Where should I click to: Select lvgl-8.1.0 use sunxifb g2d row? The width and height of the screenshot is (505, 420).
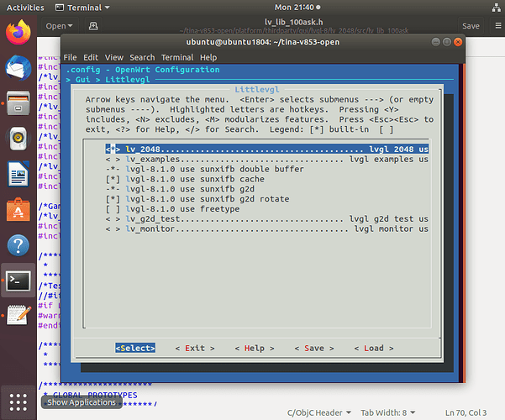(x=180, y=189)
